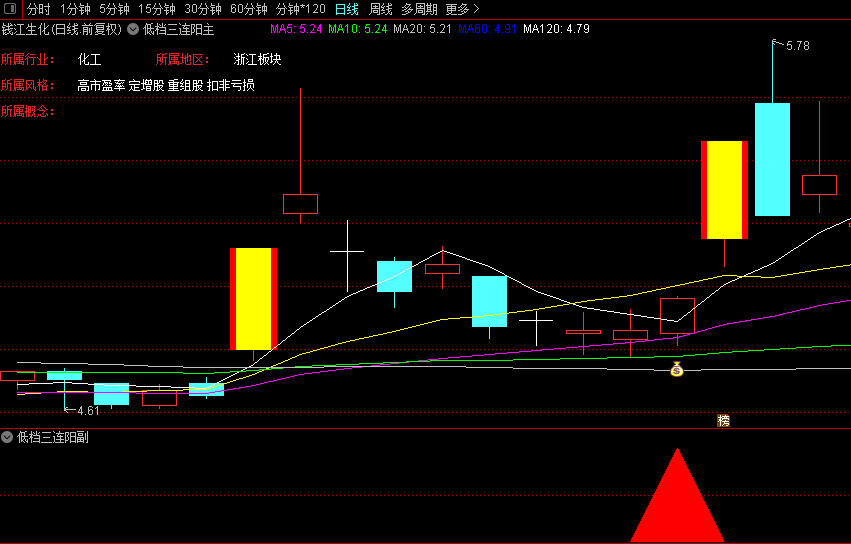Click the MA20: 5.21 label
Viewport: 851px width, 544px height.
(422, 29)
